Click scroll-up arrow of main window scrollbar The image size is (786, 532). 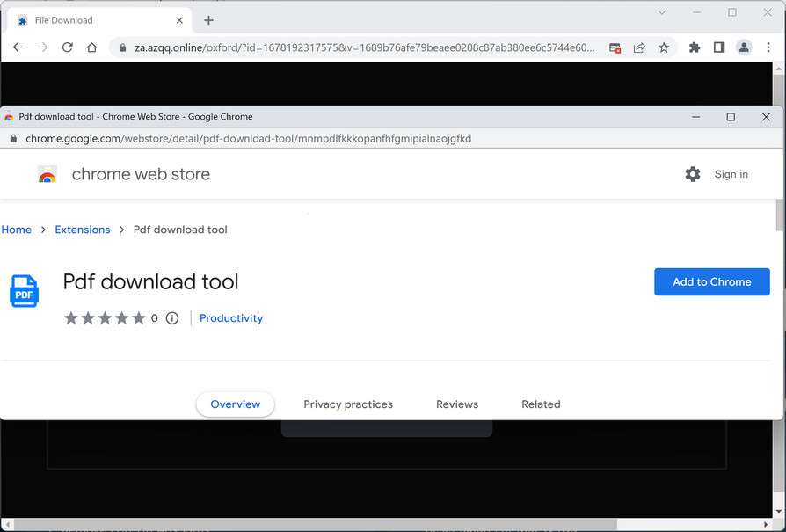(779, 69)
